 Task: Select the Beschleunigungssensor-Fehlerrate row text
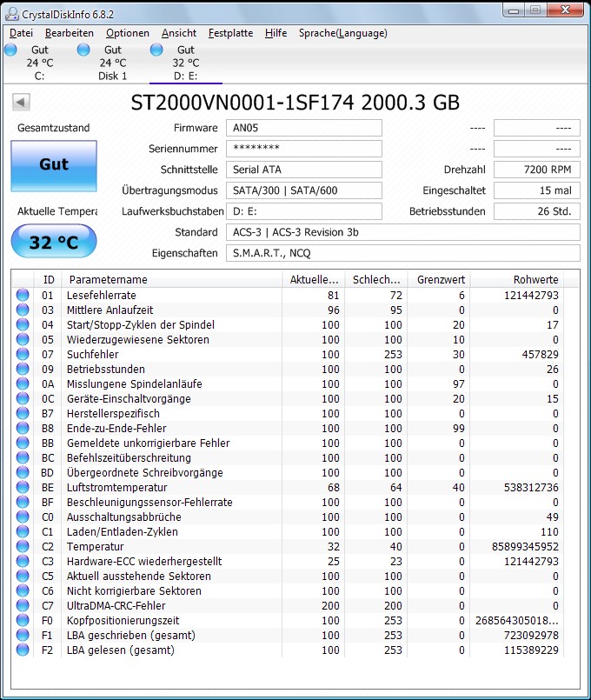(149, 503)
